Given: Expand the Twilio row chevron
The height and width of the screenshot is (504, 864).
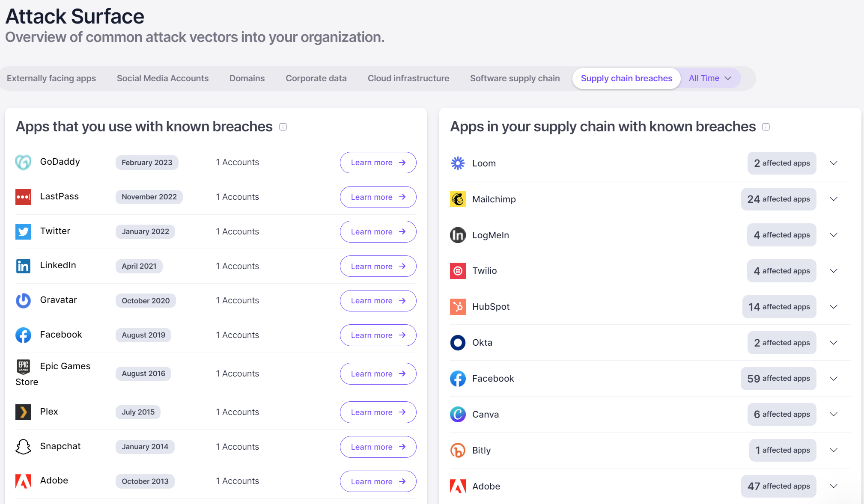Looking at the screenshot, I should [834, 271].
